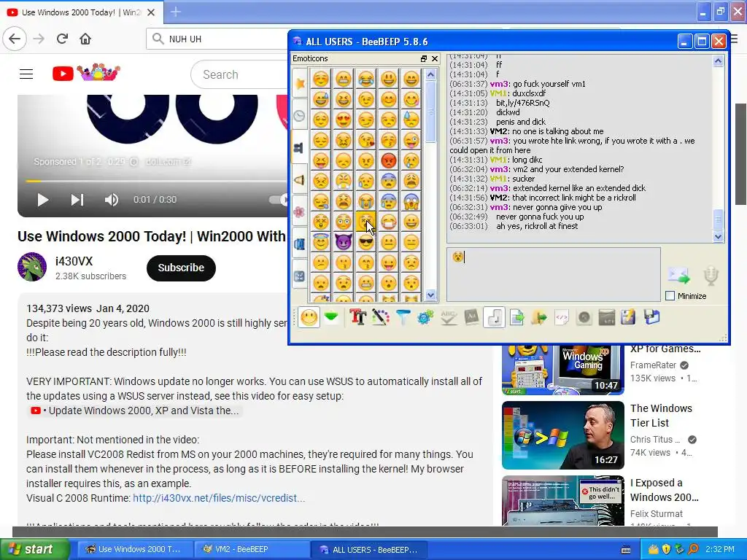This screenshot has width=747, height=560.
Task: Play the YouTube video
Action: click(x=43, y=200)
